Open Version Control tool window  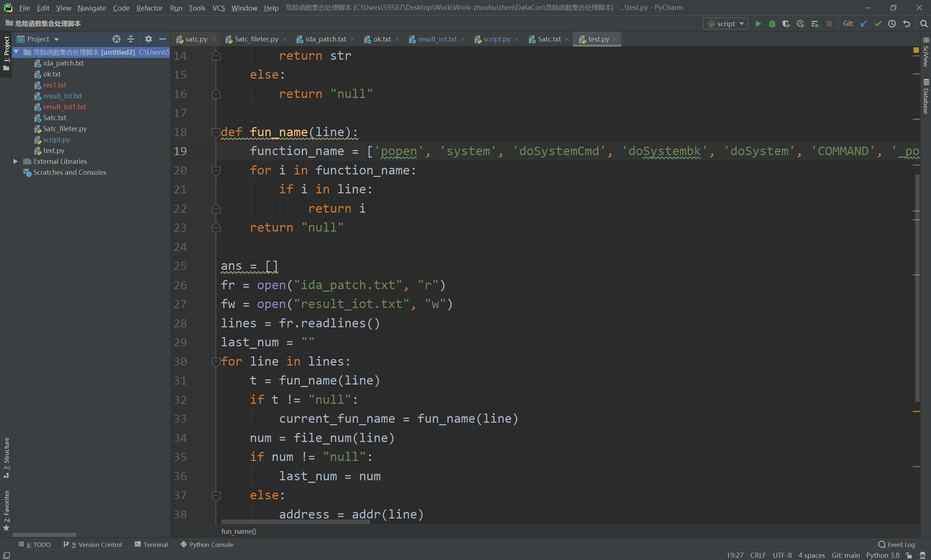click(92, 545)
